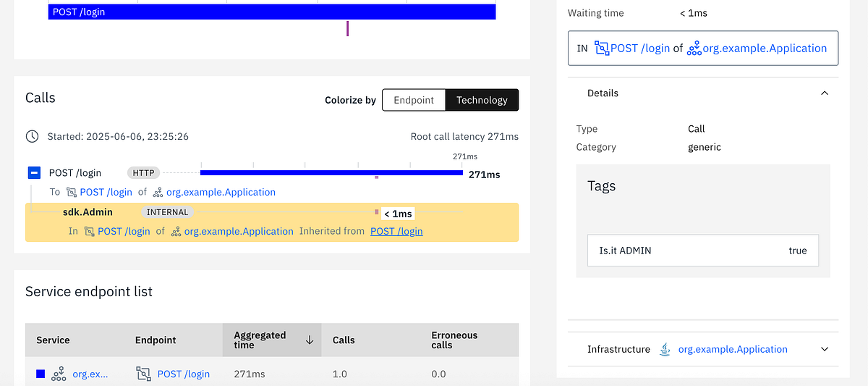Open org.example.Application link in sdk.Admin row
868x386 pixels.
pyautogui.click(x=239, y=231)
